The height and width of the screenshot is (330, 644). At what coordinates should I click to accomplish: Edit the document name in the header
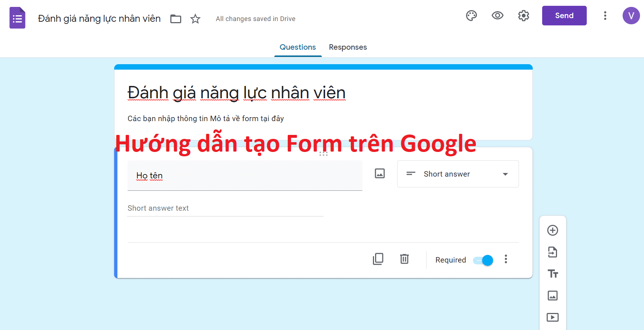click(x=99, y=18)
